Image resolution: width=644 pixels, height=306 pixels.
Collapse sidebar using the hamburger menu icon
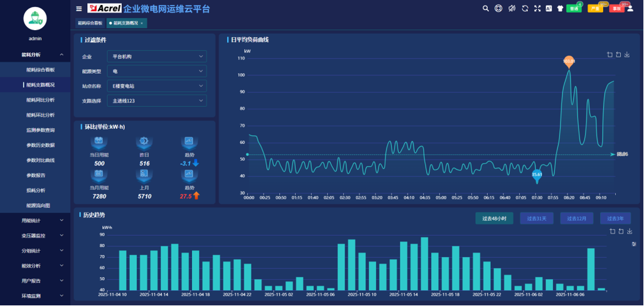[79, 9]
